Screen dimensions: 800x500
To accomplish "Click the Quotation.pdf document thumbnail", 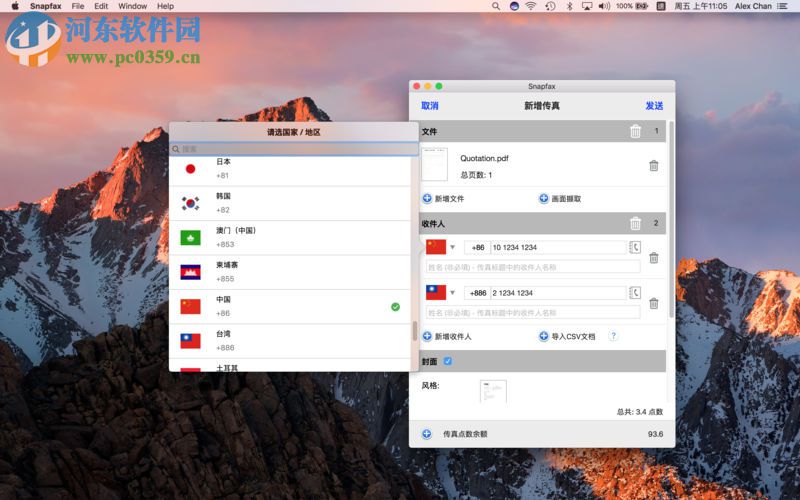I will [x=434, y=164].
